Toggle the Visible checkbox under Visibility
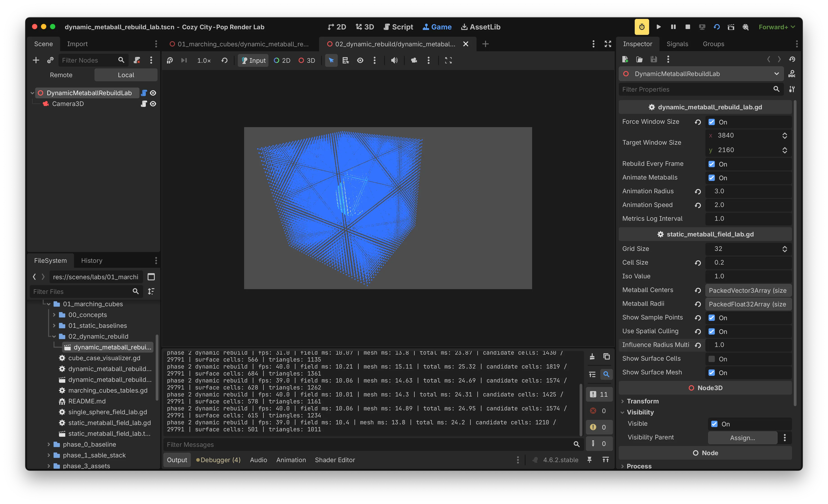 pyautogui.click(x=714, y=424)
